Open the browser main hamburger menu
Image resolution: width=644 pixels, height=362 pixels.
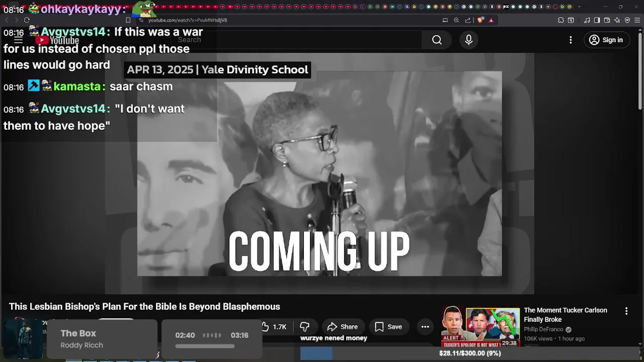(x=637, y=20)
